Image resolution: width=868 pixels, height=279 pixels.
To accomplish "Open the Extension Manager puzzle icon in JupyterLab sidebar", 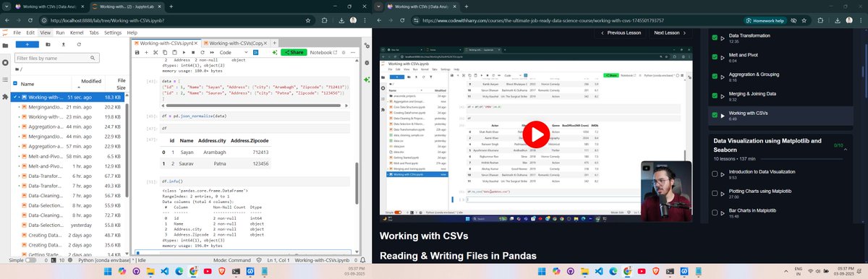I will (x=5, y=96).
